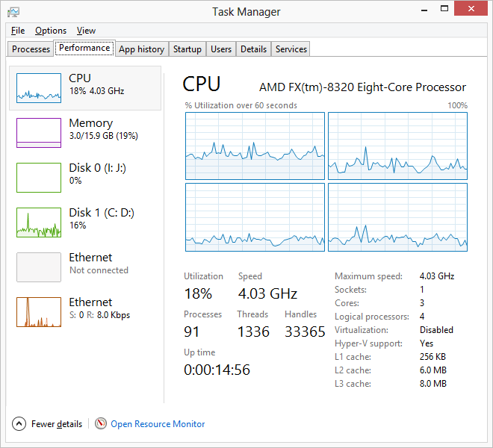Switch to the Details tab
This screenshot has width=493, height=448.
(253, 49)
